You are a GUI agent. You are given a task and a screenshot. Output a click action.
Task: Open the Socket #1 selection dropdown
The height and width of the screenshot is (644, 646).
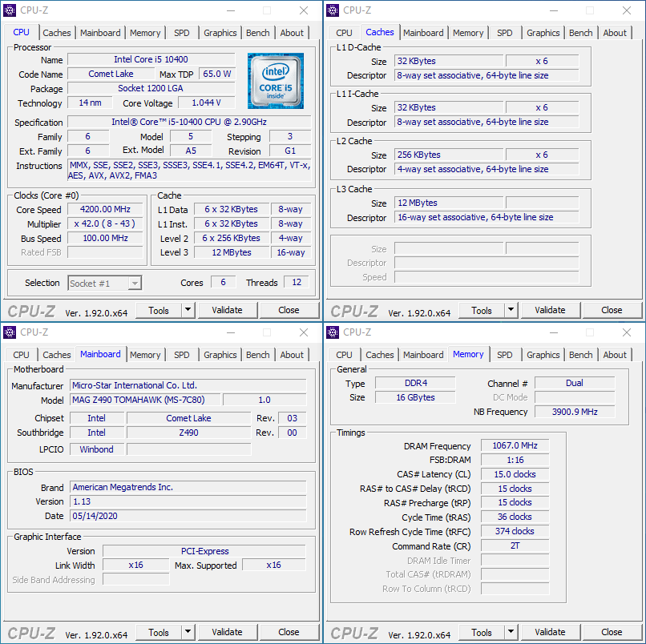(105, 284)
